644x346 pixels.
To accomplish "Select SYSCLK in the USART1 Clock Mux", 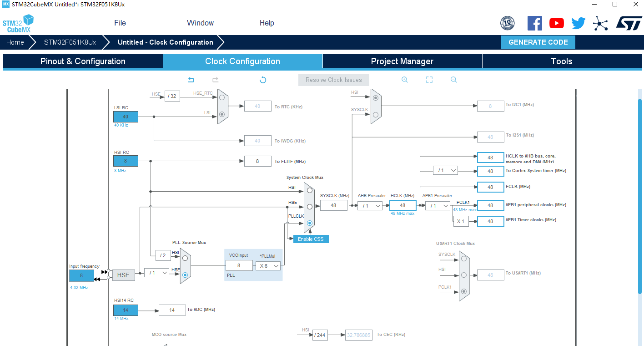I will (x=464, y=259).
